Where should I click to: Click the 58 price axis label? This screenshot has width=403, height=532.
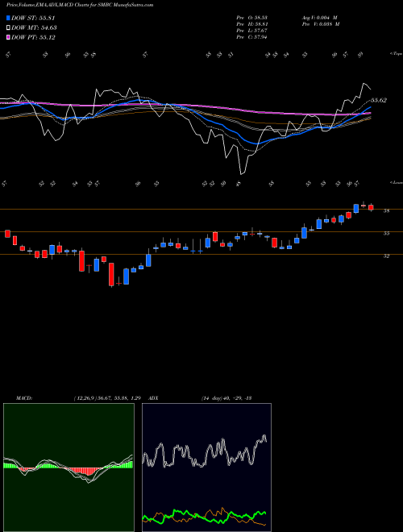[386, 211]
